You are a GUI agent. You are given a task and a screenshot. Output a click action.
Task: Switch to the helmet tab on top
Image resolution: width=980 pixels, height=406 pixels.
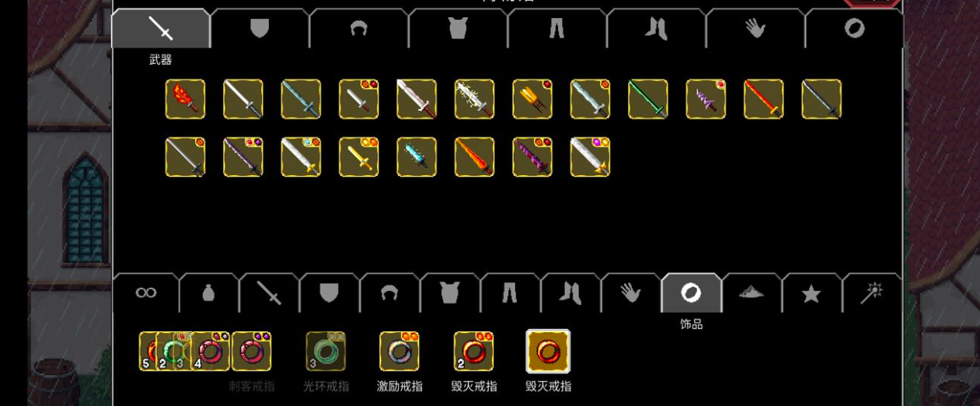click(x=358, y=30)
